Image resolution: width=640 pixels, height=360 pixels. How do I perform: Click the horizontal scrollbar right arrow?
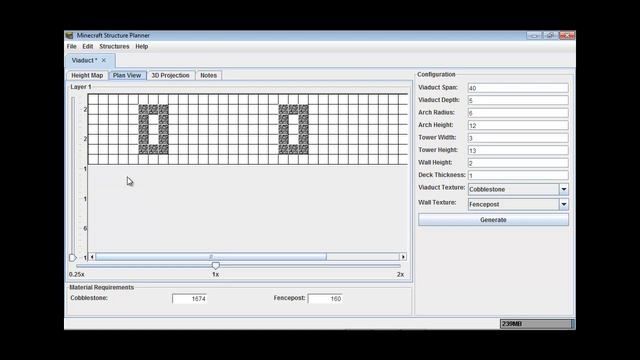[403, 257]
